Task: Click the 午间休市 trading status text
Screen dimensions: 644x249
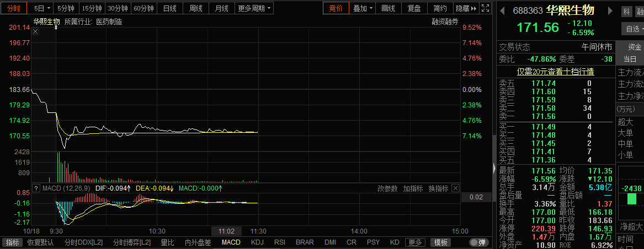Action: click(x=597, y=47)
